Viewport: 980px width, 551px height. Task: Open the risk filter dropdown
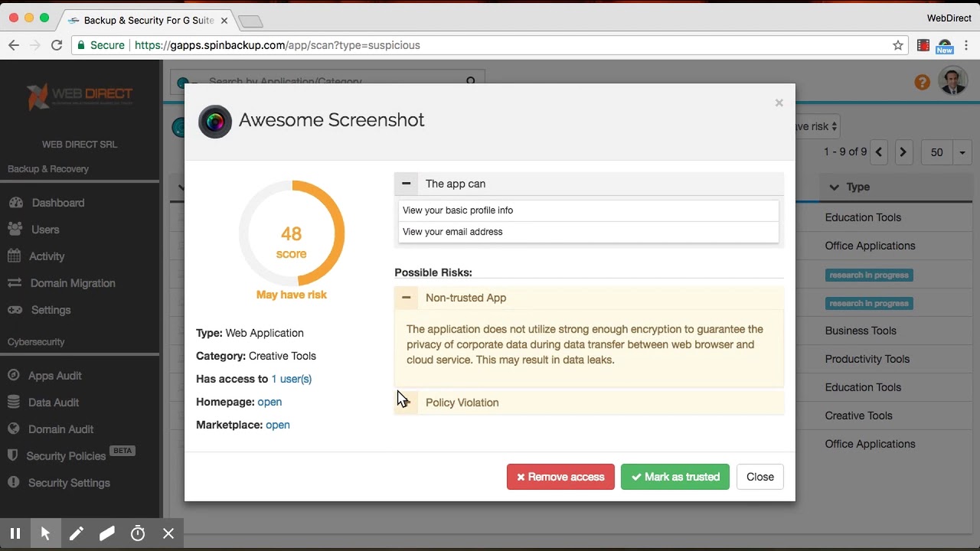click(x=818, y=126)
